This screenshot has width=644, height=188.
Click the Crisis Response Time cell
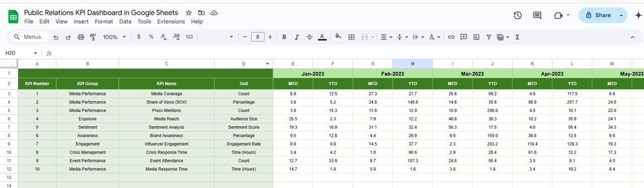click(x=167, y=152)
